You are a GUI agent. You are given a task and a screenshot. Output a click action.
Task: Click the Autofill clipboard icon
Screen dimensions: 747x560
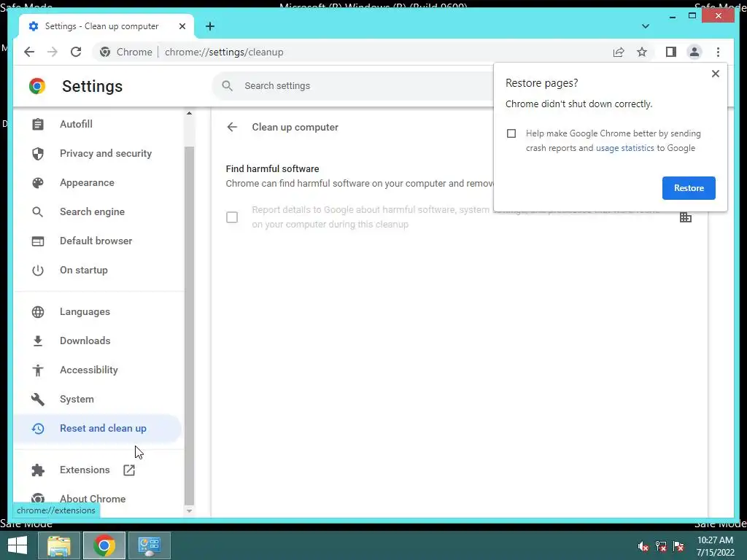38,124
